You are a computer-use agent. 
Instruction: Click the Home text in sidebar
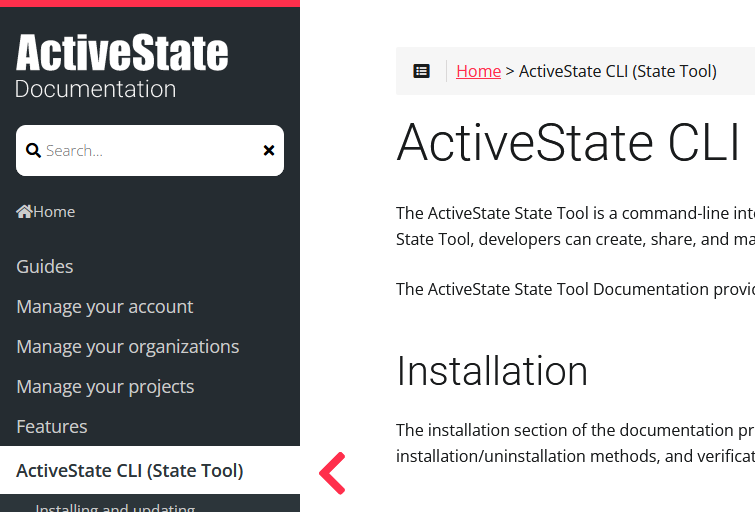click(54, 212)
